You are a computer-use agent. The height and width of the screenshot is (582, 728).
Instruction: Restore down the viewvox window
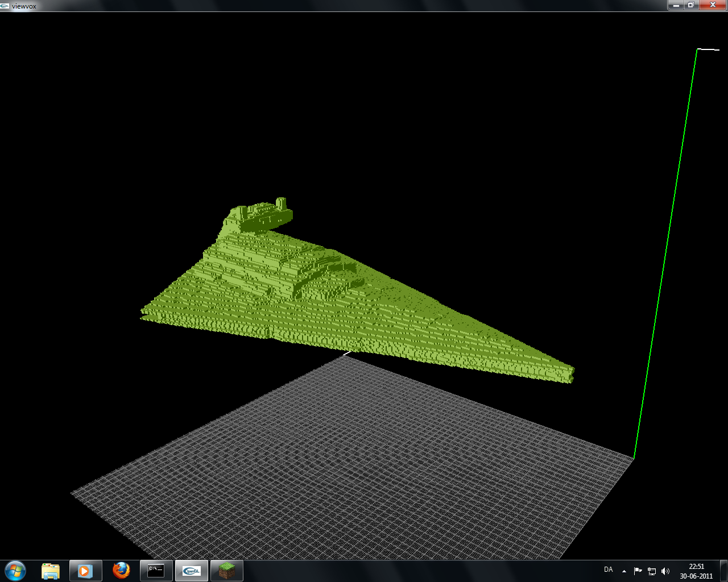(690, 5)
